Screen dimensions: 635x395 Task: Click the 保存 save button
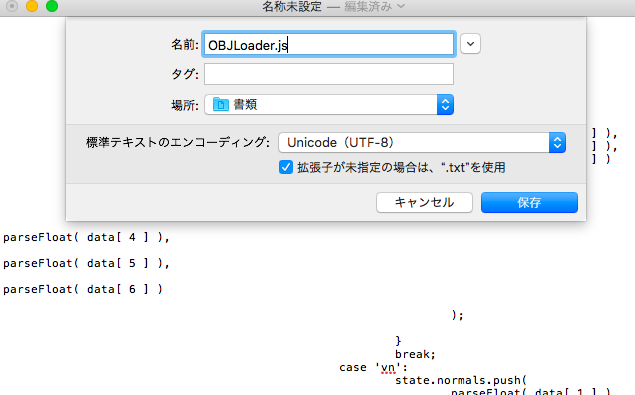[x=529, y=202]
